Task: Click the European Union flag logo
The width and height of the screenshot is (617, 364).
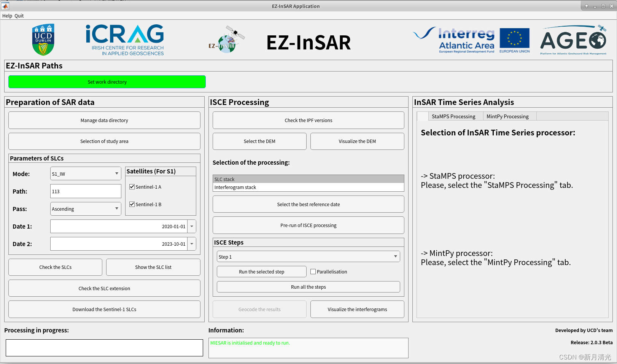Action: pos(514,40)
